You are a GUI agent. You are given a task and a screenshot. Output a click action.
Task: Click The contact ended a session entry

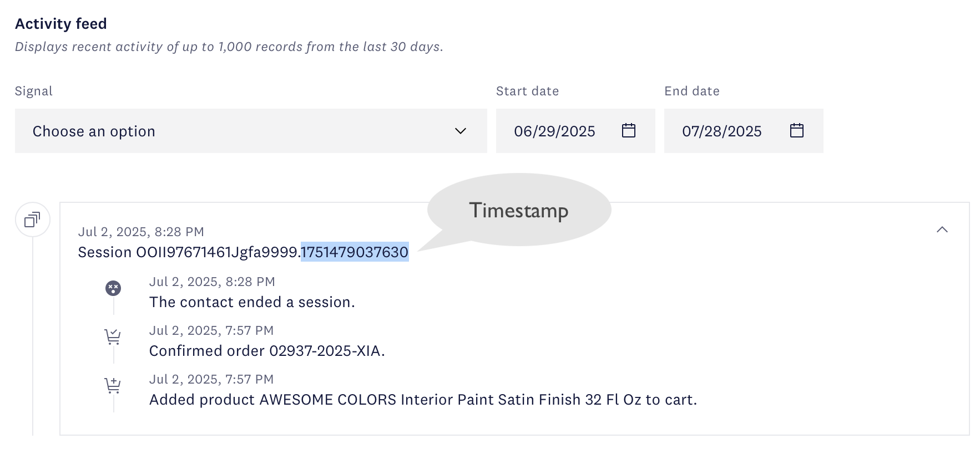(x=252, y=302)
